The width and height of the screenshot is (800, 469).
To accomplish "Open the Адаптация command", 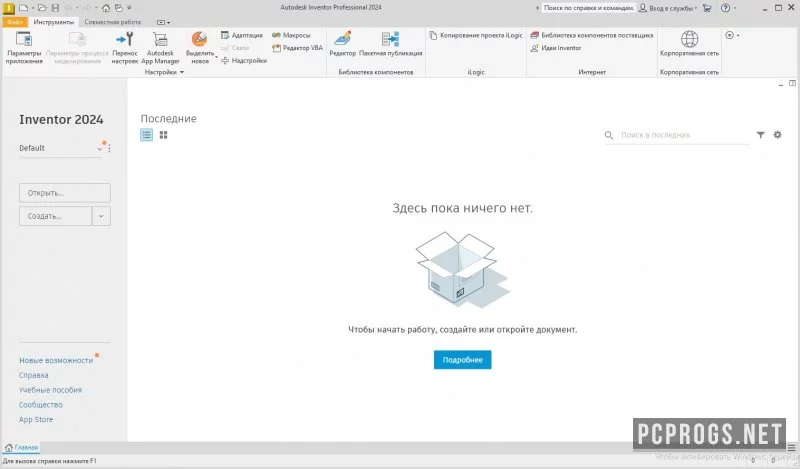I will 242,35.
